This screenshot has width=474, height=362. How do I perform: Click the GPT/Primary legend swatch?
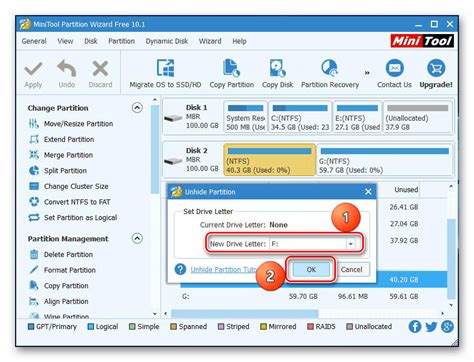pos(31,327)
